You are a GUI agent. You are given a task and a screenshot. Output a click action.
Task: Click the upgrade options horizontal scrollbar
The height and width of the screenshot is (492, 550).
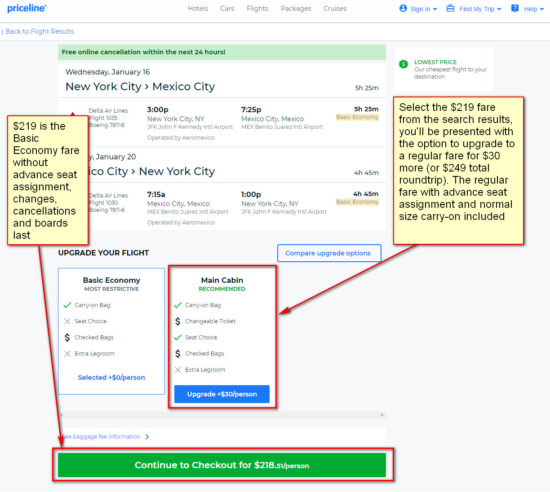tap(222, 415)
